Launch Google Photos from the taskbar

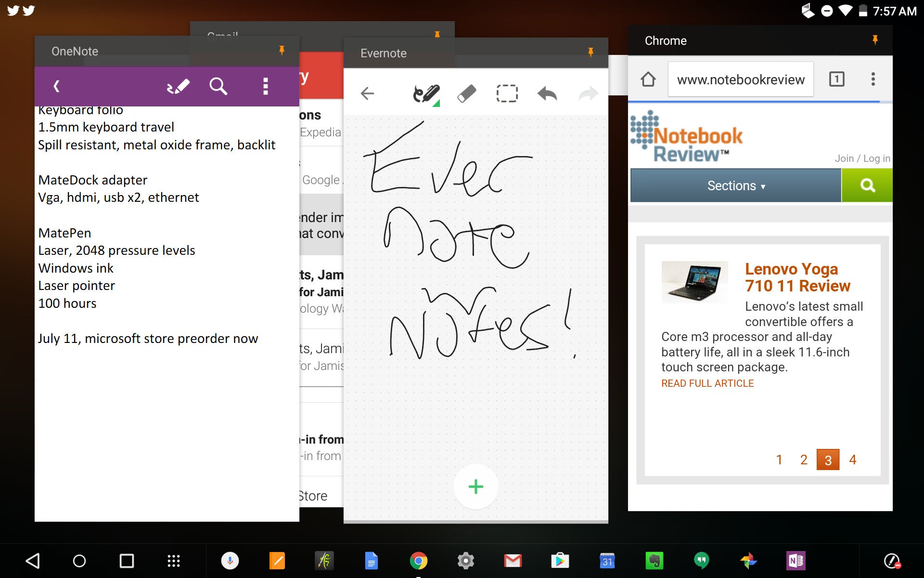(x=749, y=561)
